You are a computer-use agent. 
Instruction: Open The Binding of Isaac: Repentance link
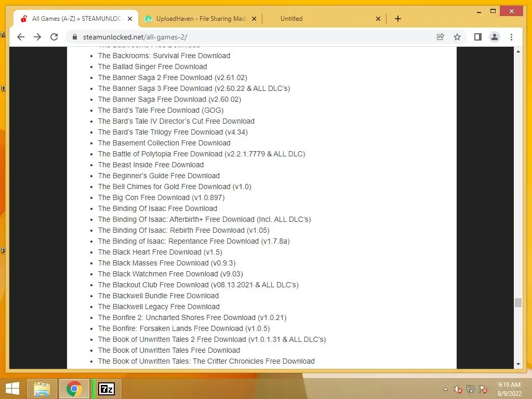pos(194,241)
